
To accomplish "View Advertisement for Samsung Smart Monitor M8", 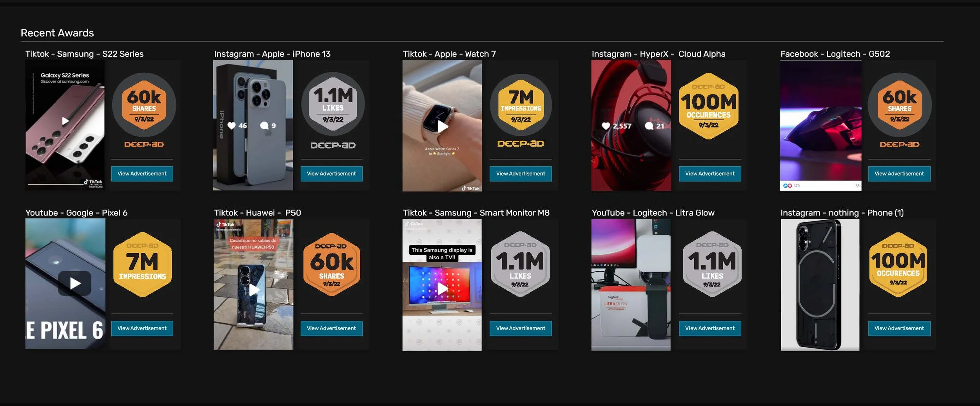I will [521, 328].
